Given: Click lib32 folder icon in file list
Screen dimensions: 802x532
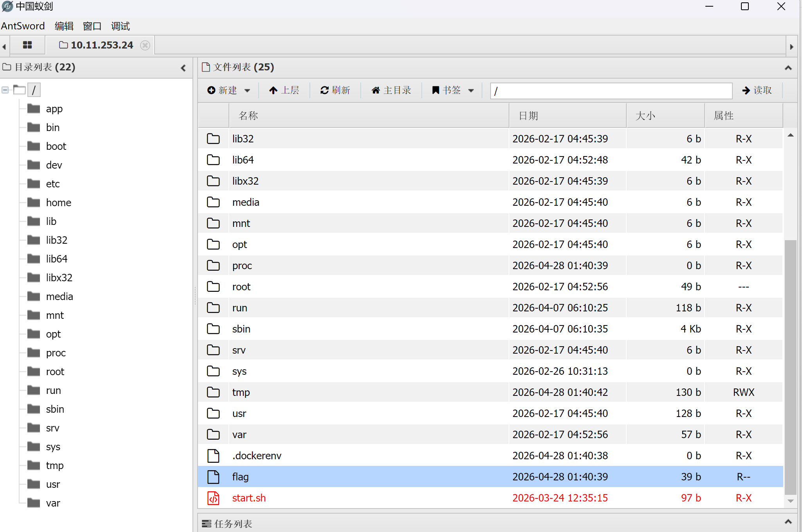Looking at the screenshot, I should tap(213, 138).
